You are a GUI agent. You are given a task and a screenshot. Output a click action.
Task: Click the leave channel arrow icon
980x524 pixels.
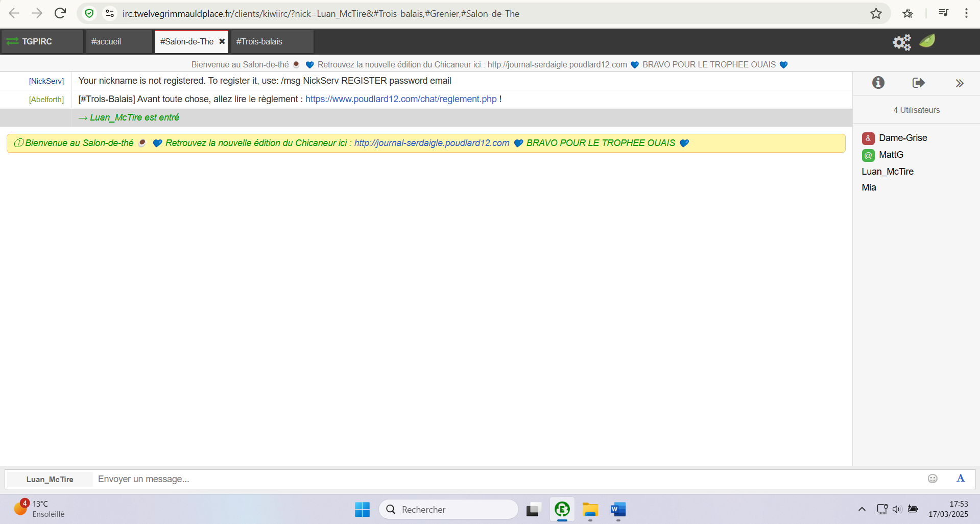(918, 83)
